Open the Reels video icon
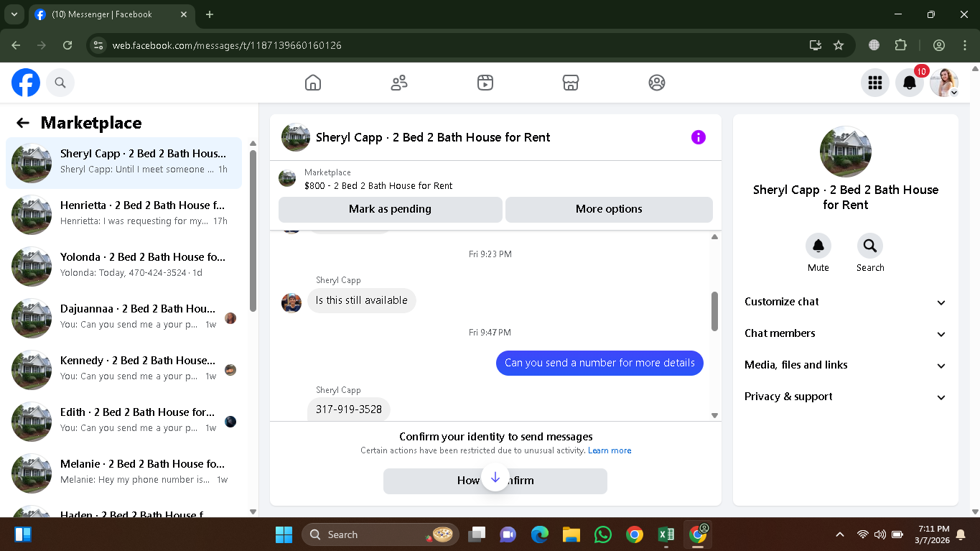The height and width of the screenshot is (551, 980). 485,83
